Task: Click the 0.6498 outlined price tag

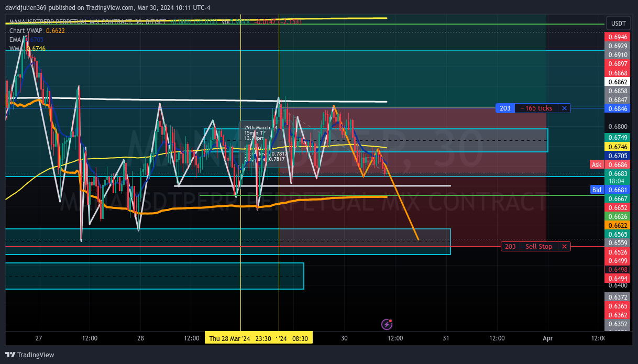Action: click(619, 270)
